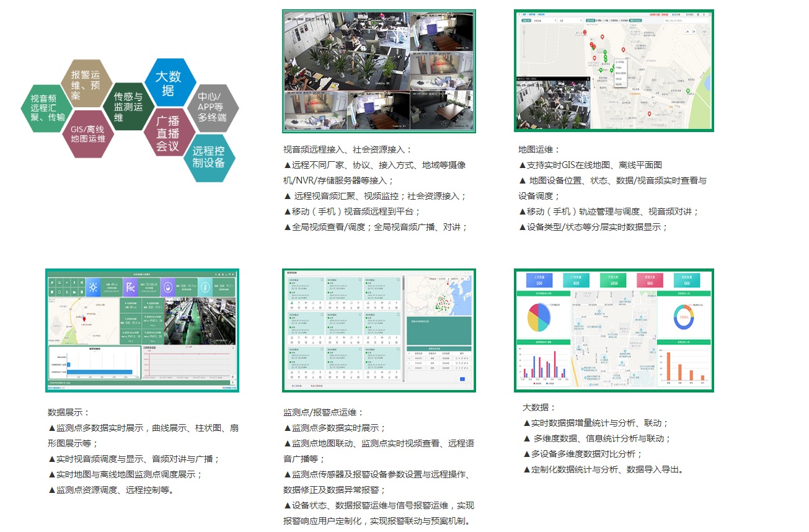809x532 pixels.
Task: Open the first dropdown in the map toolbar
Action: tap(544, 20)
